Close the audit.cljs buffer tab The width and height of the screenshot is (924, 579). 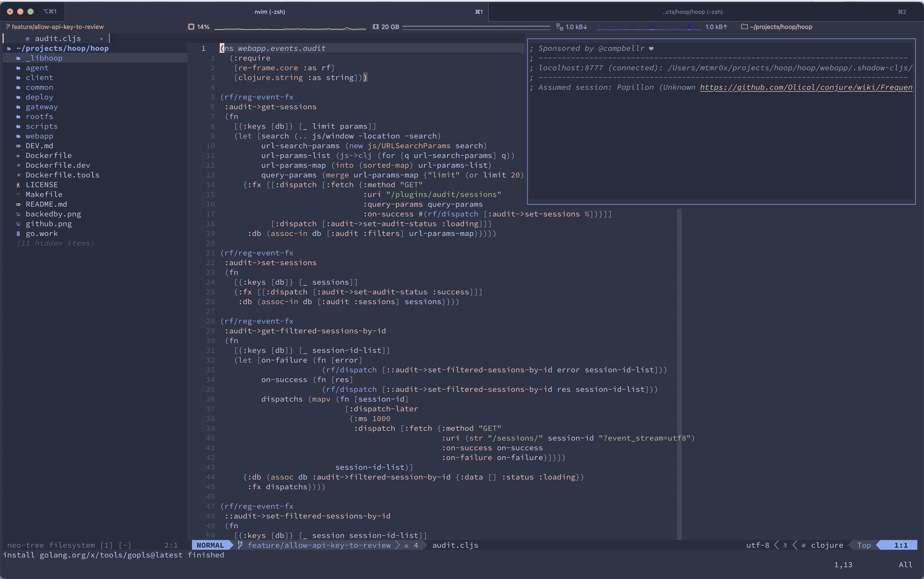click(101, 39)
